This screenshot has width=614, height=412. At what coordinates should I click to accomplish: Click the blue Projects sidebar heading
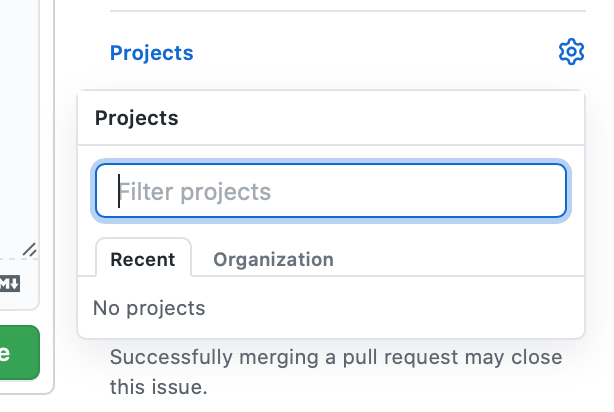click(x=152, y=53)
